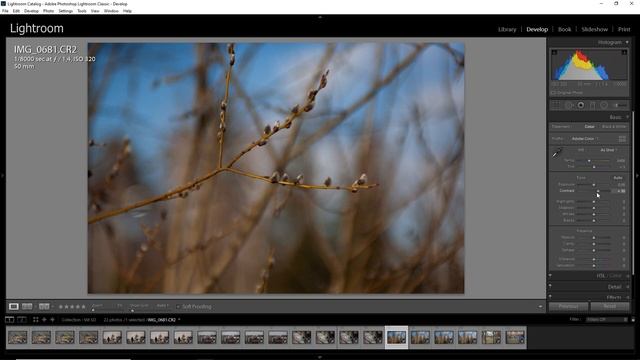Open the Adobe Color profile dropdown
The image size is (640, 360).
pyautogui.click(x=584, y=139)
